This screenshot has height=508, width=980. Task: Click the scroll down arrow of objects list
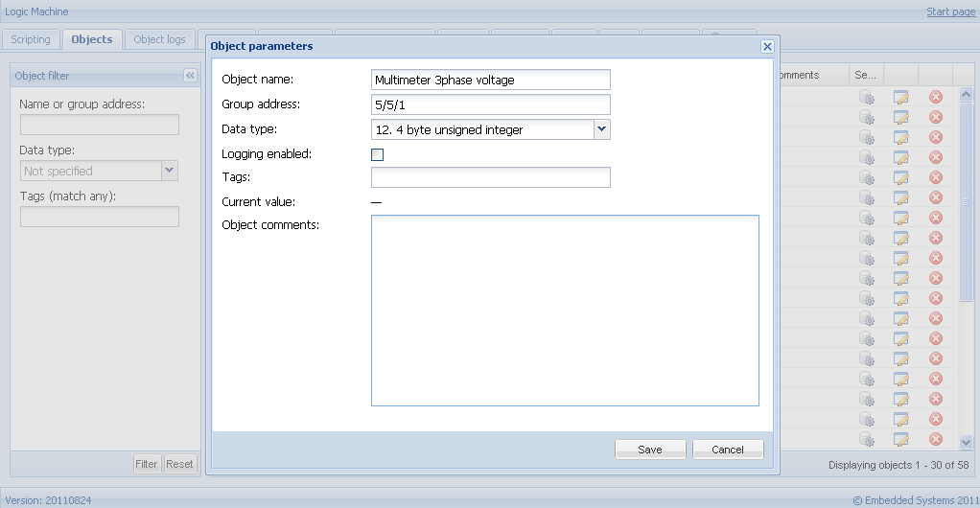pyautogui.click(x=966, y=442)
